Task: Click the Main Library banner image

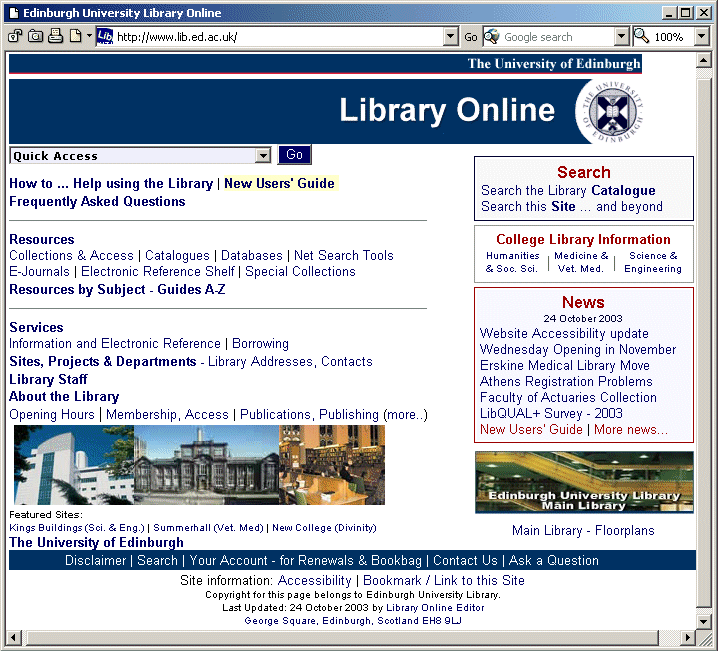Action: 584,482
